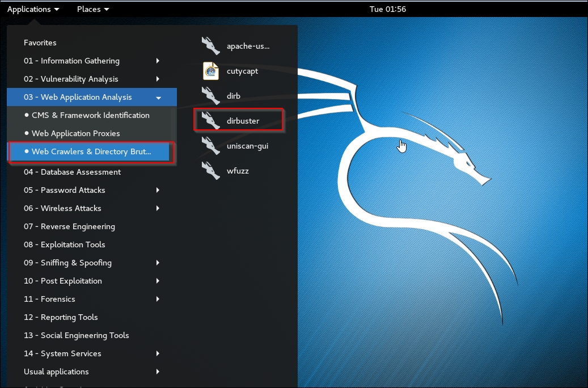The width and height of the screenshot is (588, 388).
Task: Click the clock showing Tue 01:56
Action: [387, 9]
